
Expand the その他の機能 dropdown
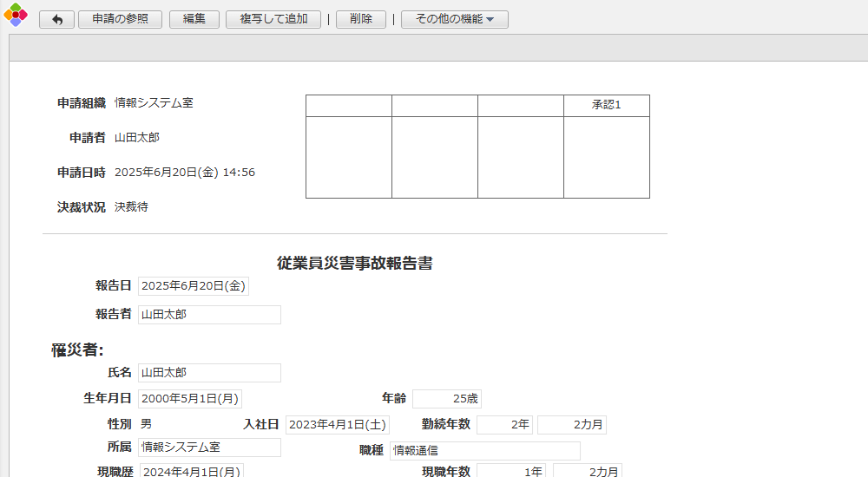(454, 20)
